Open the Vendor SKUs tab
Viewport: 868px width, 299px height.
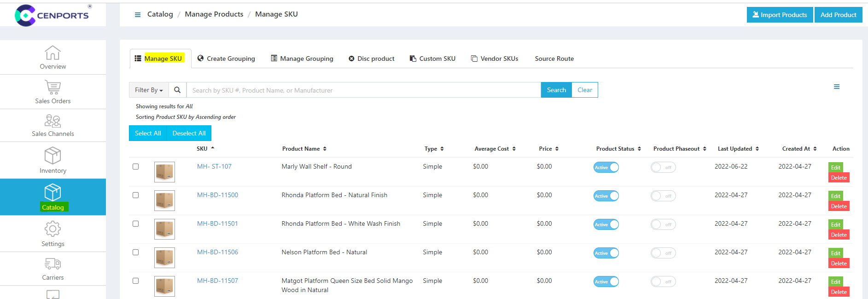pos(495,59)
